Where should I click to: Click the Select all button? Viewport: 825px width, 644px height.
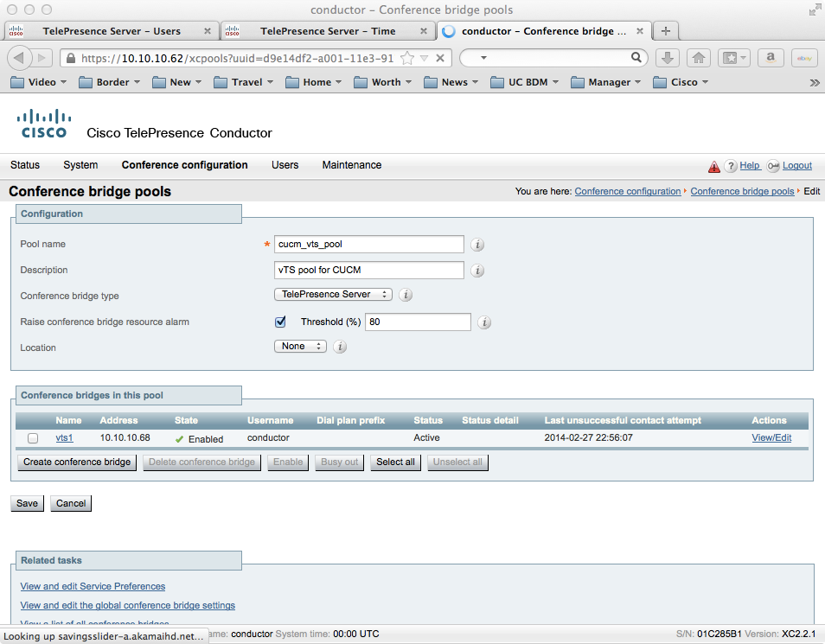point(396,462)
